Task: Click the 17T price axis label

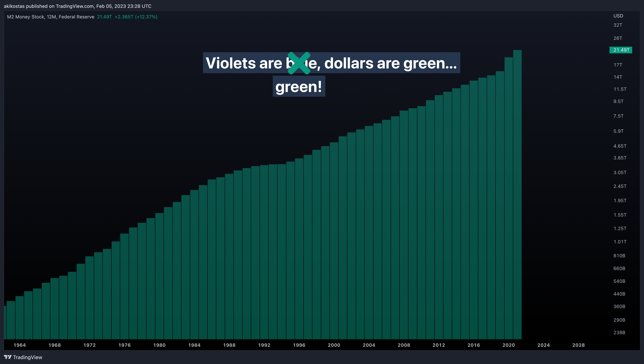Action: pos(618,65)
